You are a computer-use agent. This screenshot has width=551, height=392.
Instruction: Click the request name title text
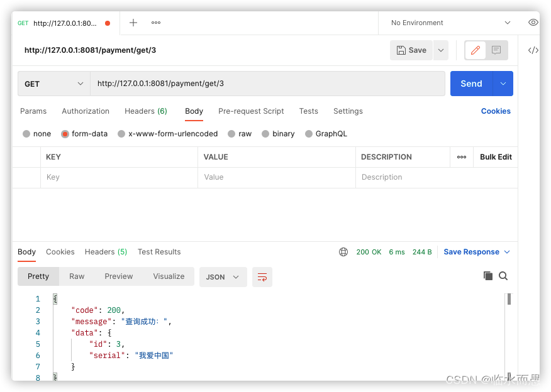[x=90, y=50]
